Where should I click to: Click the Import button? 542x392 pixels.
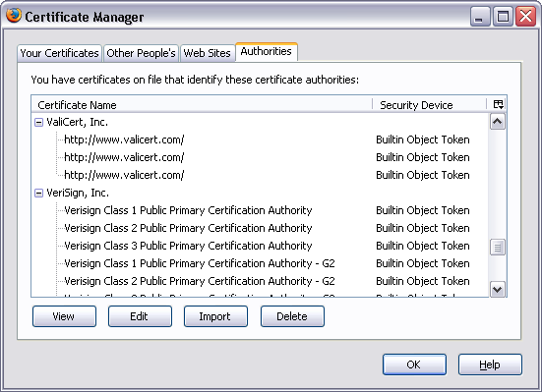coord(215,316)
